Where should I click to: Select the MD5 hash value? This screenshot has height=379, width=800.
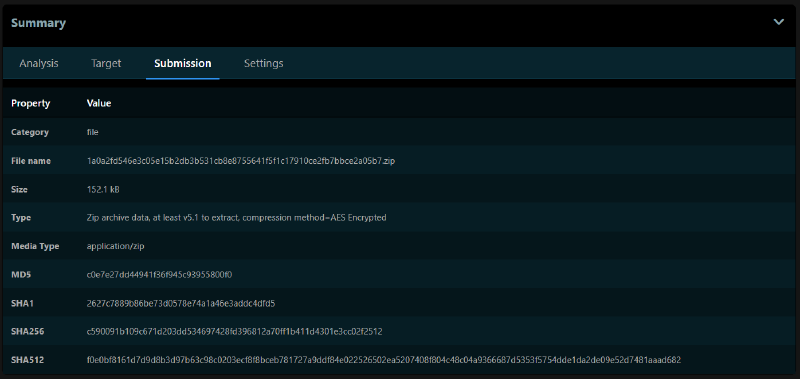(159, 274)
